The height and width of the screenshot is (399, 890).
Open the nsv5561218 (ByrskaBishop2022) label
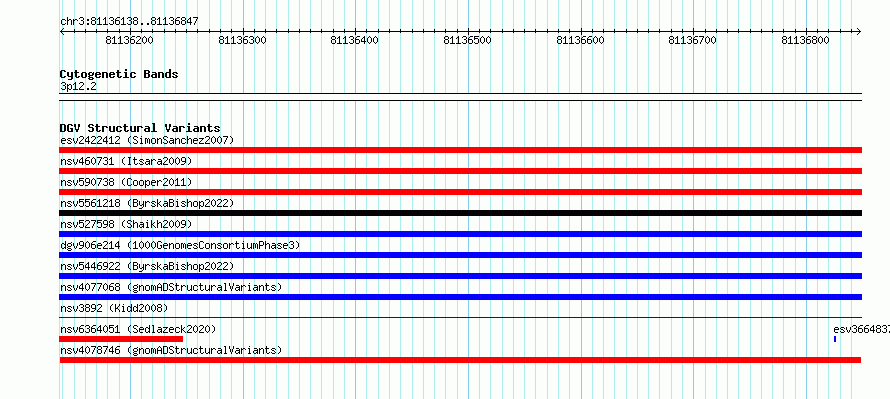pyautogui.click(x=147, y=203)
